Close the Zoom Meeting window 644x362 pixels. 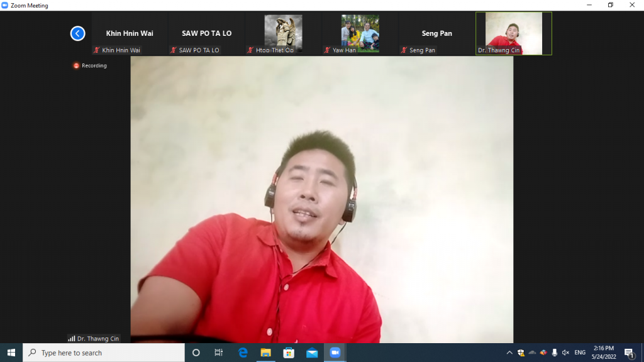(x=633, y=5)
